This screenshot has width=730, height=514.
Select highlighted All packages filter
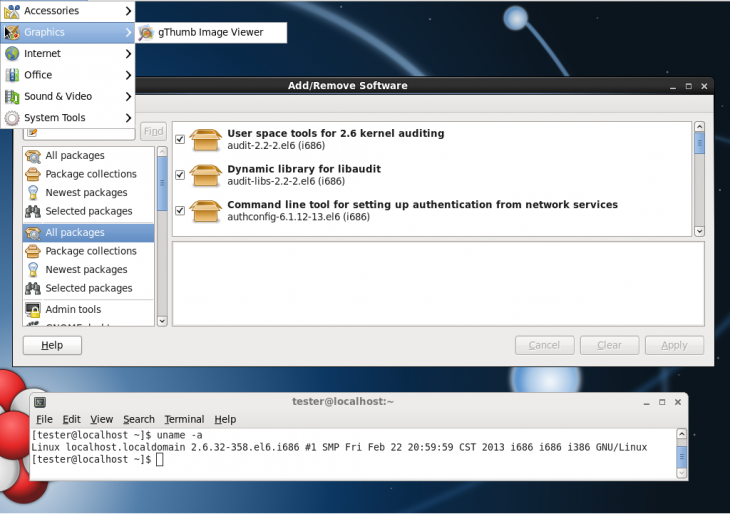[x=75, y=233]
